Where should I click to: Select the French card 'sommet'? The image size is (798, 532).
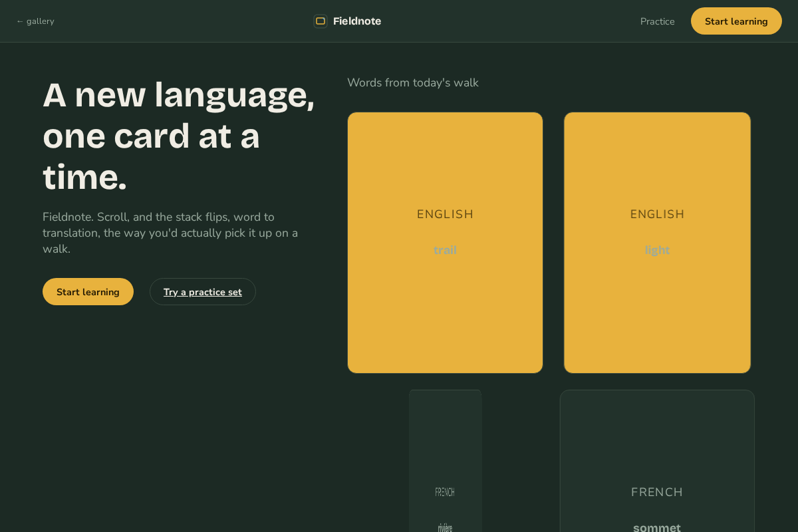(x=657, y=461)
